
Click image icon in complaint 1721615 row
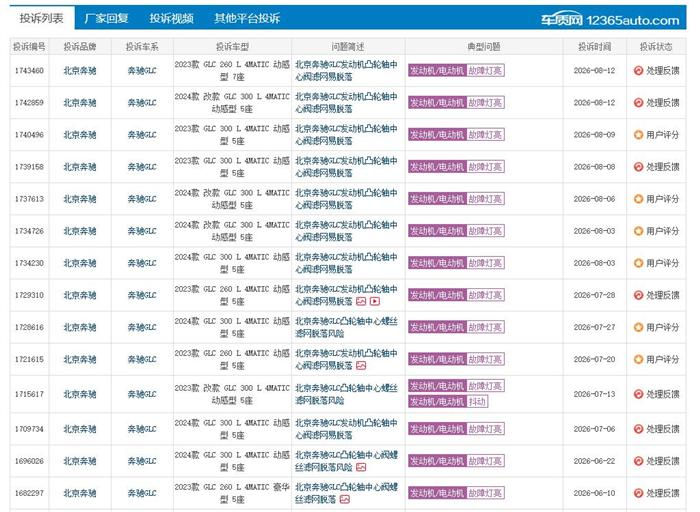pyautogui.click(x=361, y=366)
